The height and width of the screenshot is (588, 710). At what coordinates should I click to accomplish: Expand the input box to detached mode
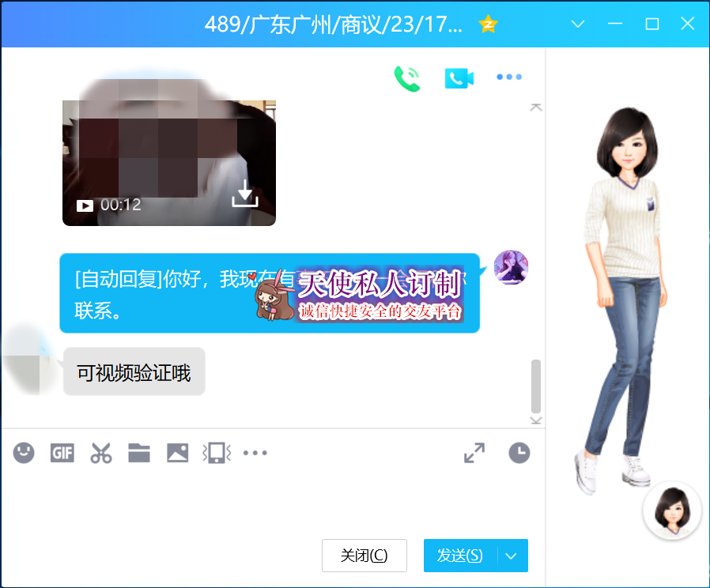click(x=474, y=453)
